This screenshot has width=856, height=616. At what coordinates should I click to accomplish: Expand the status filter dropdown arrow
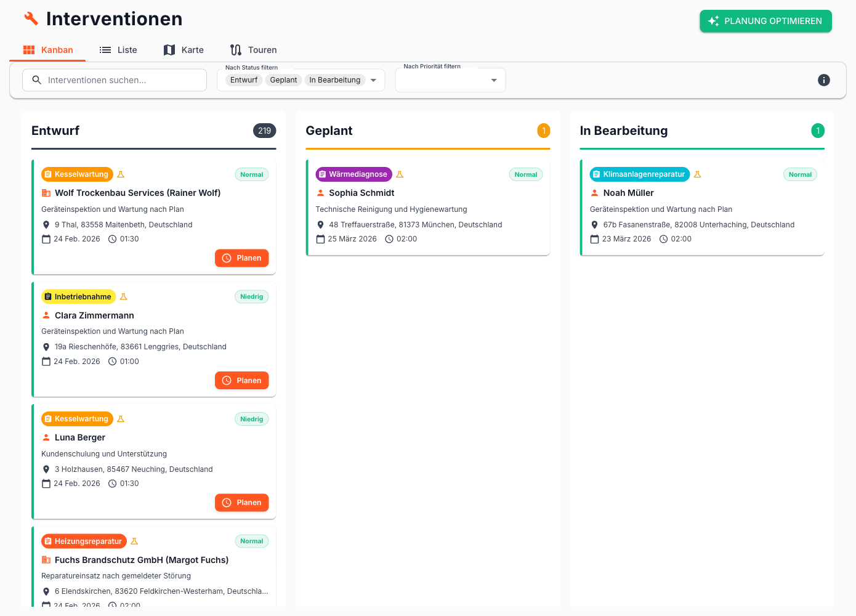[x=373, y=80]
